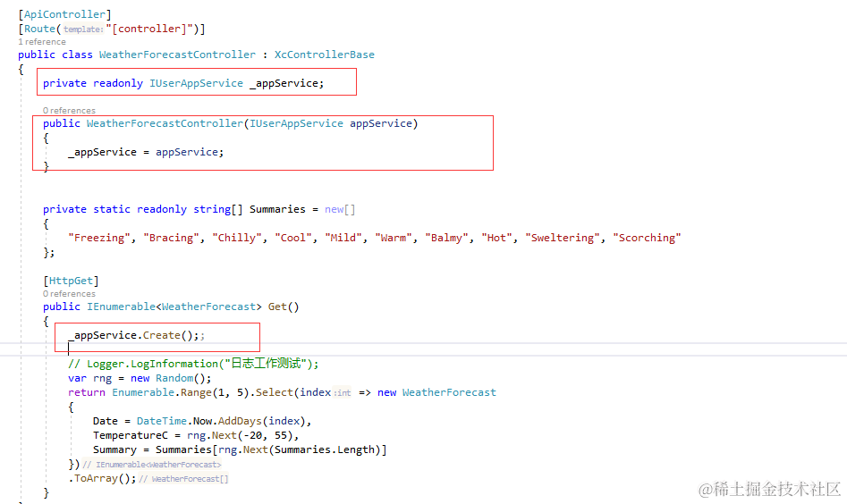Click the TemperatureC property name
Screen dimensions: 847x504
pos(131,435)
